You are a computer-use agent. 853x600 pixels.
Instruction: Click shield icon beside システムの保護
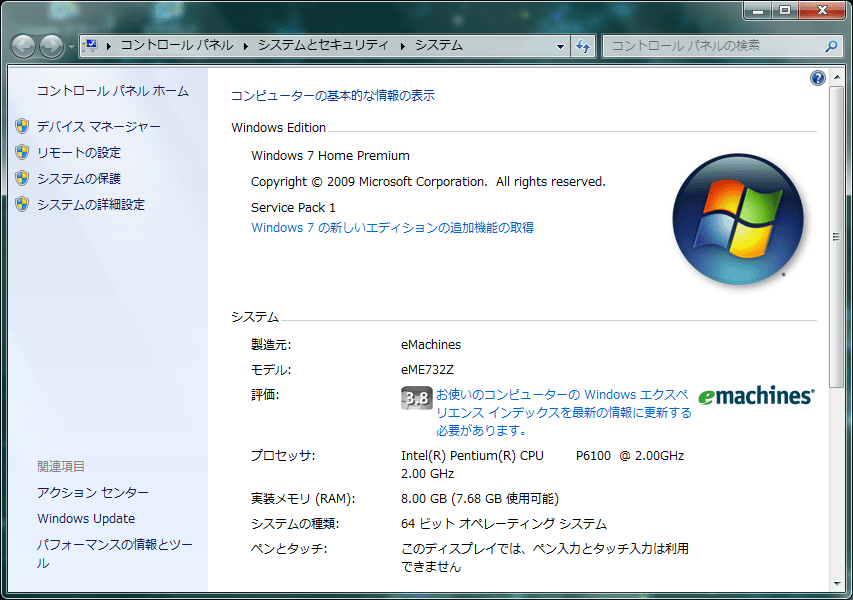tap(22, 178)
